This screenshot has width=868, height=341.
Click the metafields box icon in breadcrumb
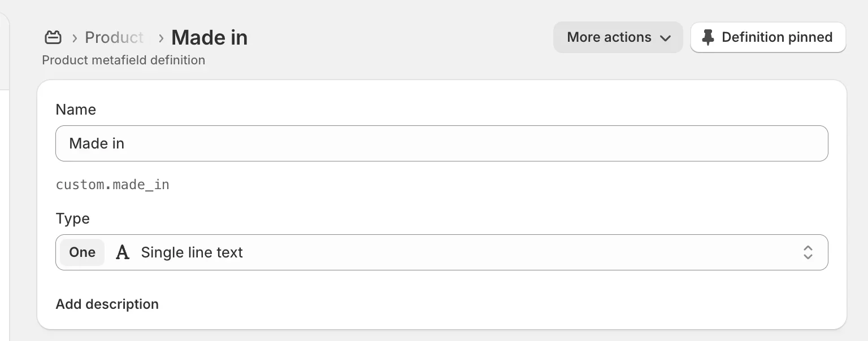53,37
